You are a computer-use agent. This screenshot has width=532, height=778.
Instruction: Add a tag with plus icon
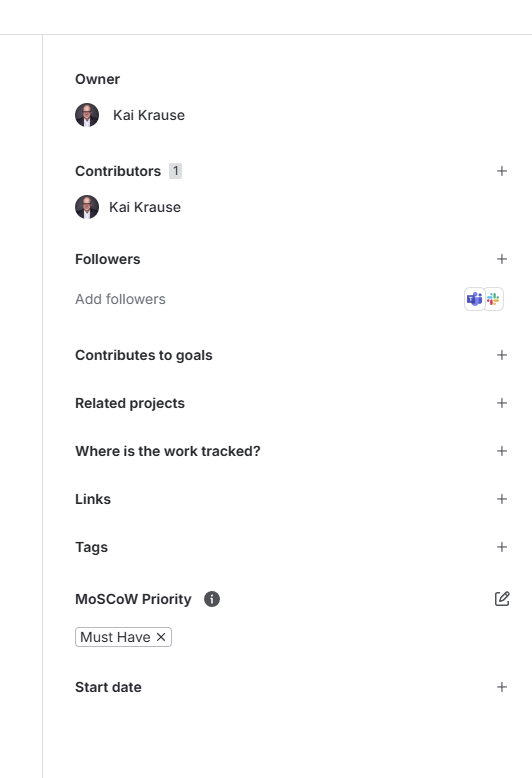tap(502, 547)
